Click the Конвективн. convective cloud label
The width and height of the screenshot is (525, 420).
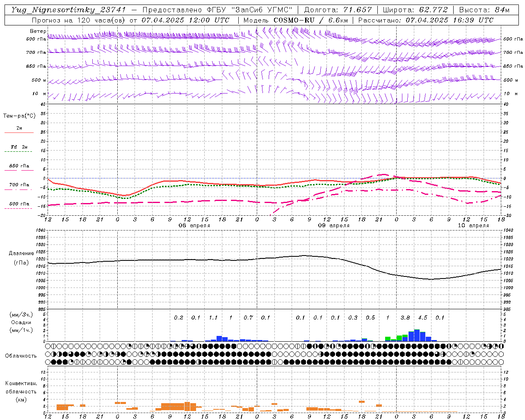coord(21,383)
